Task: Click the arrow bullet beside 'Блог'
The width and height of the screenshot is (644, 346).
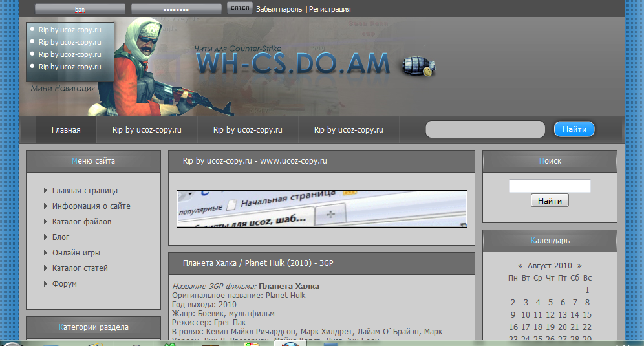Action: point(46,237)
